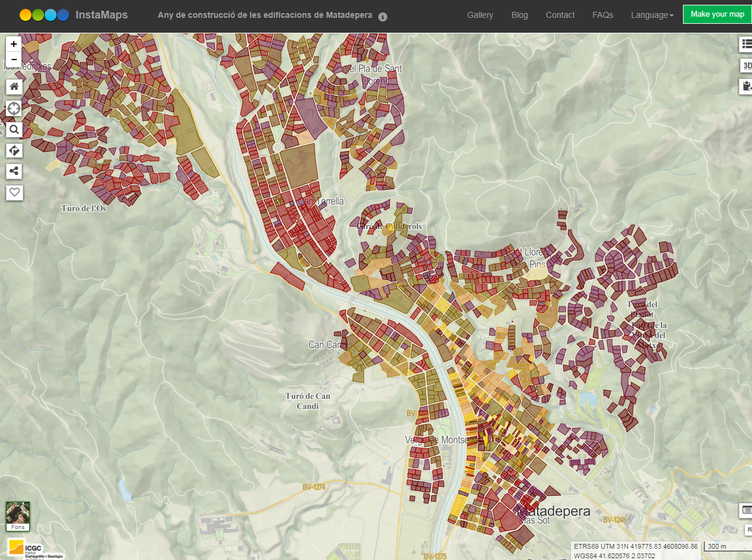Click the clipboard export icon
Image resolution: width=752 pixels, height=560 pixels.
745,86
